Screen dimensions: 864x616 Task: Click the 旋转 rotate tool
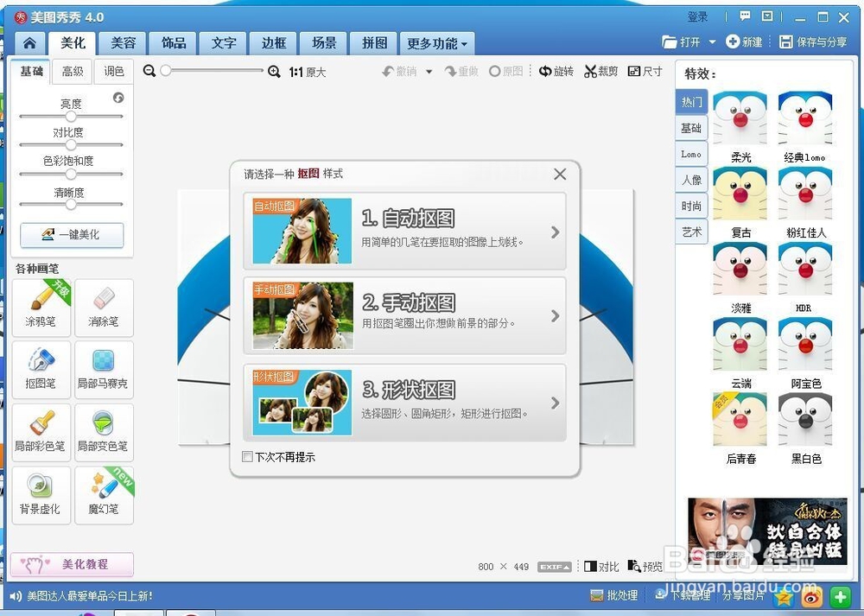[x=556, y=71]
